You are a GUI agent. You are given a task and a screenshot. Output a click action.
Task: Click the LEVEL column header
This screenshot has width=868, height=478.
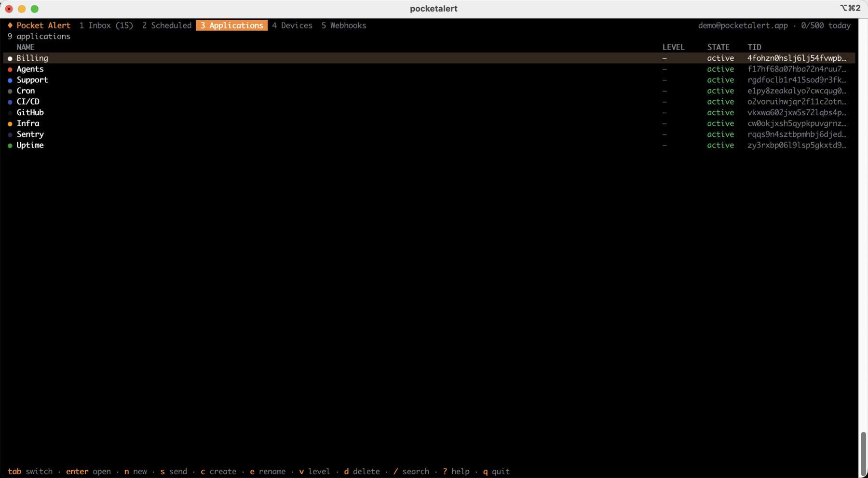(673, 47)
